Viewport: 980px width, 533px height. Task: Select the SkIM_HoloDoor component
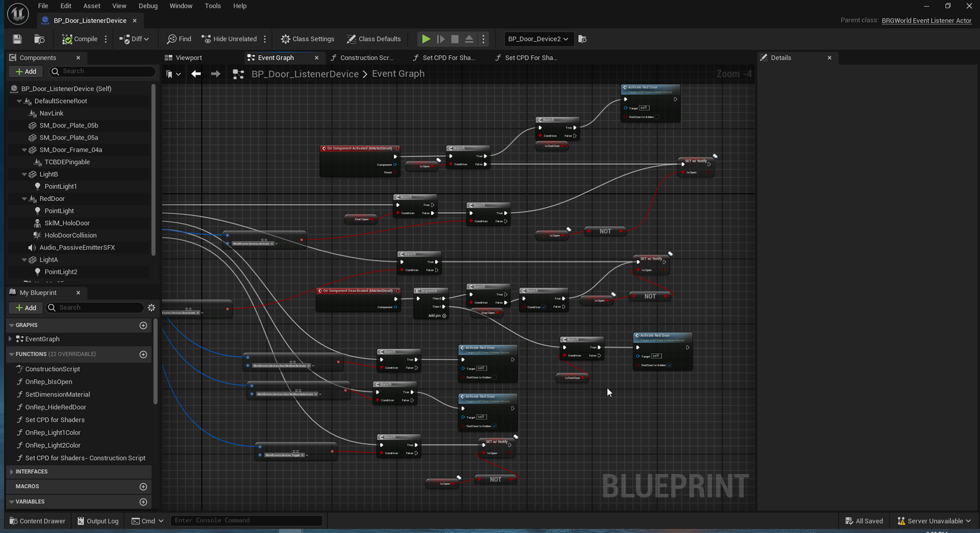pyautogui.click(x=67, y=223)
